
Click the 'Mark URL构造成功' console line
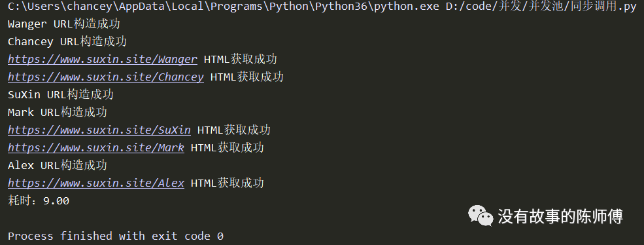[57, 113]
